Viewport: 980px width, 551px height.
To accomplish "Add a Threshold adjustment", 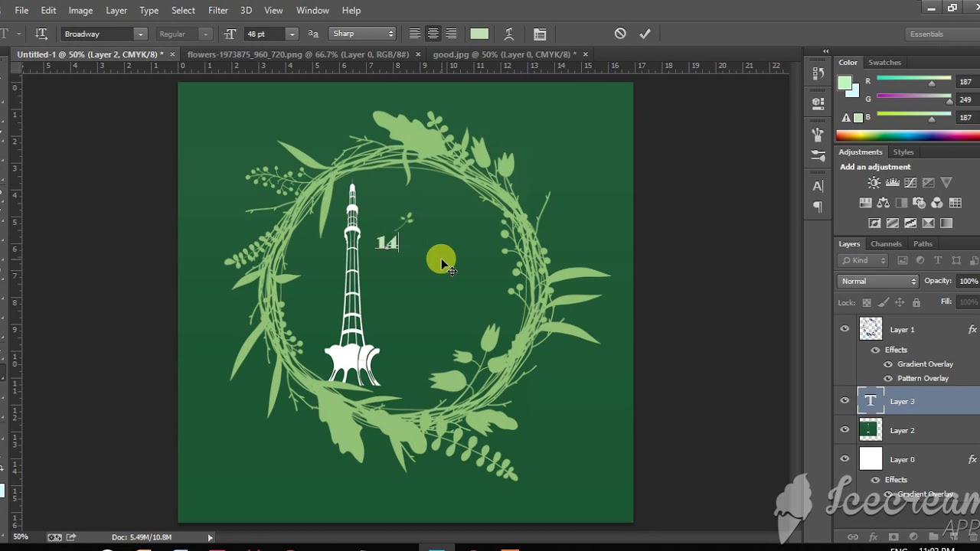I will pyautogui.click(x=910, y=223).
